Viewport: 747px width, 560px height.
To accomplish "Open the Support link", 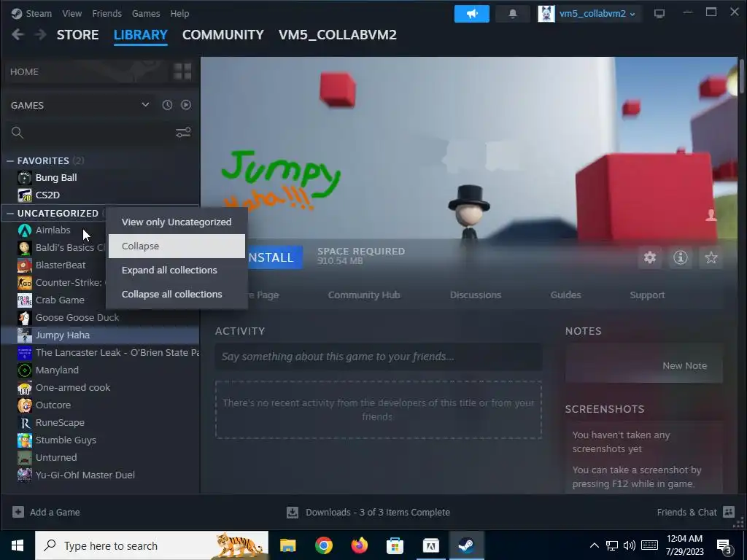I will click(x=647, y=295).
